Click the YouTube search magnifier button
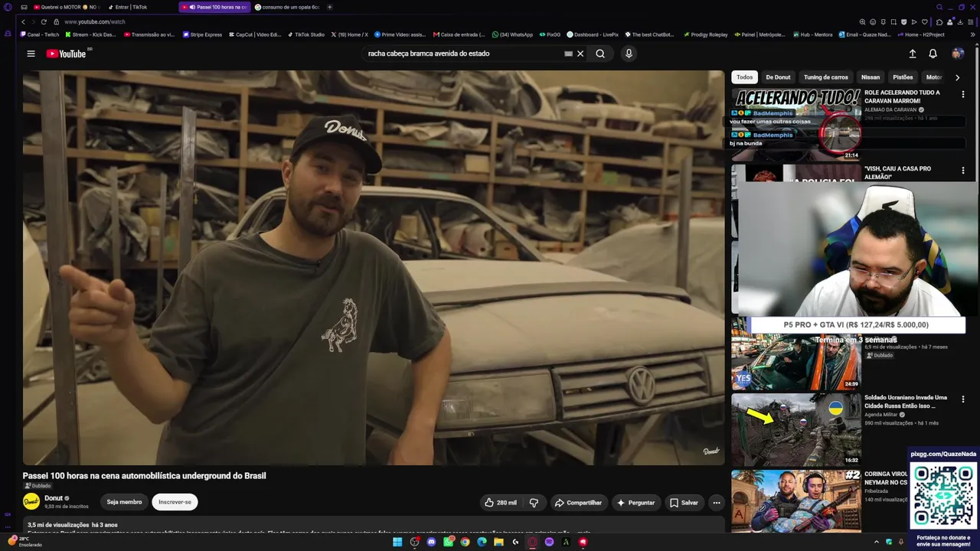This screenshot has width=980, height=551. tap(600, 54)
